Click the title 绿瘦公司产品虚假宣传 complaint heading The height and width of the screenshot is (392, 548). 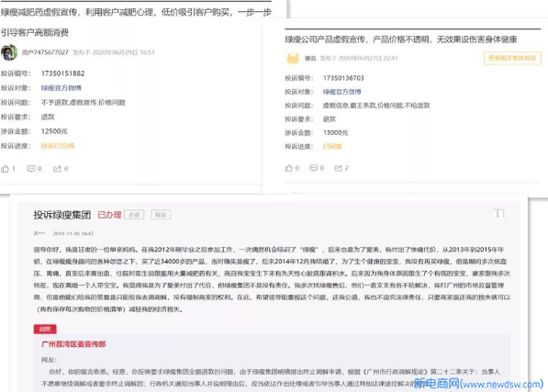pyautogui.click(x=401, y=39)
